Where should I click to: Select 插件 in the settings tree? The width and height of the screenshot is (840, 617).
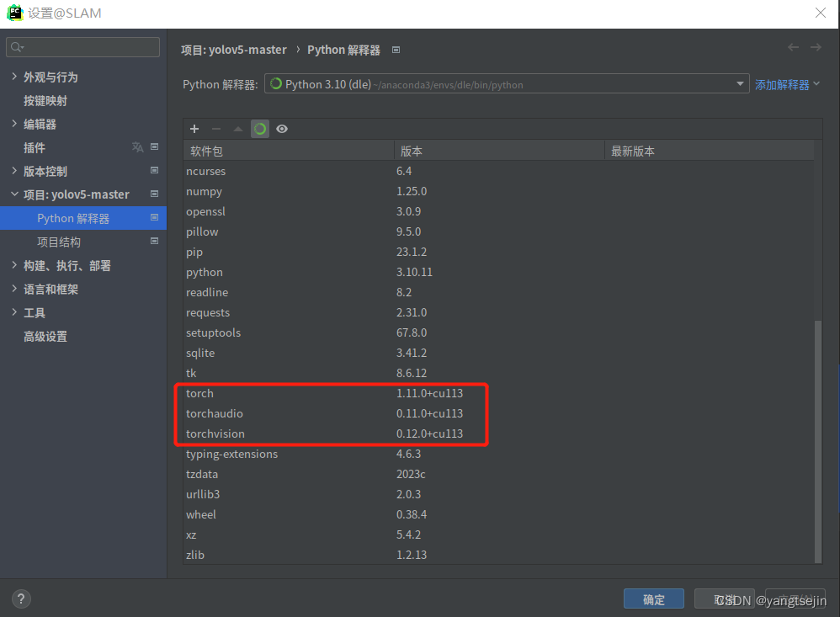(x=35, y=148)
